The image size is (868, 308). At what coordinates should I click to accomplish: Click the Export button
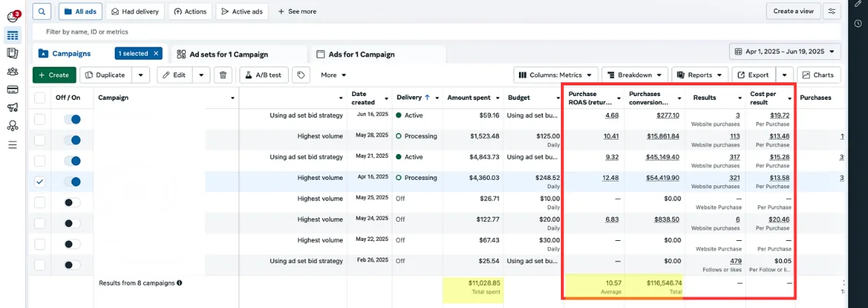tap(753, 75)
